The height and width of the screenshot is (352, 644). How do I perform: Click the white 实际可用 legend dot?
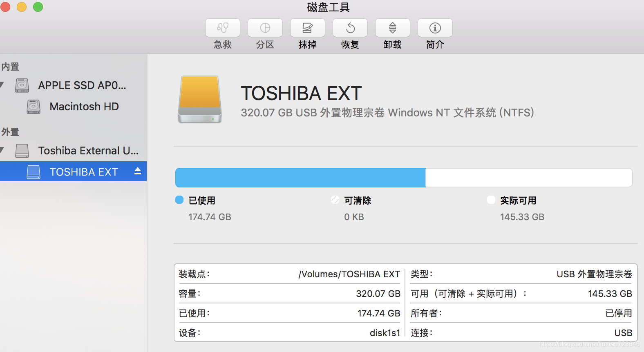tap(491, 200)
